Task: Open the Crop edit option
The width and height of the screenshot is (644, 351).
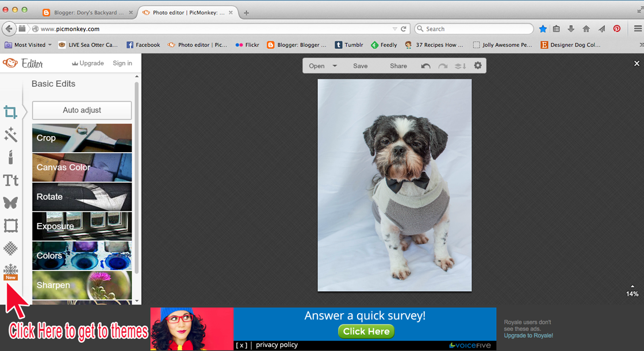Action: click(x=82, y=138)
